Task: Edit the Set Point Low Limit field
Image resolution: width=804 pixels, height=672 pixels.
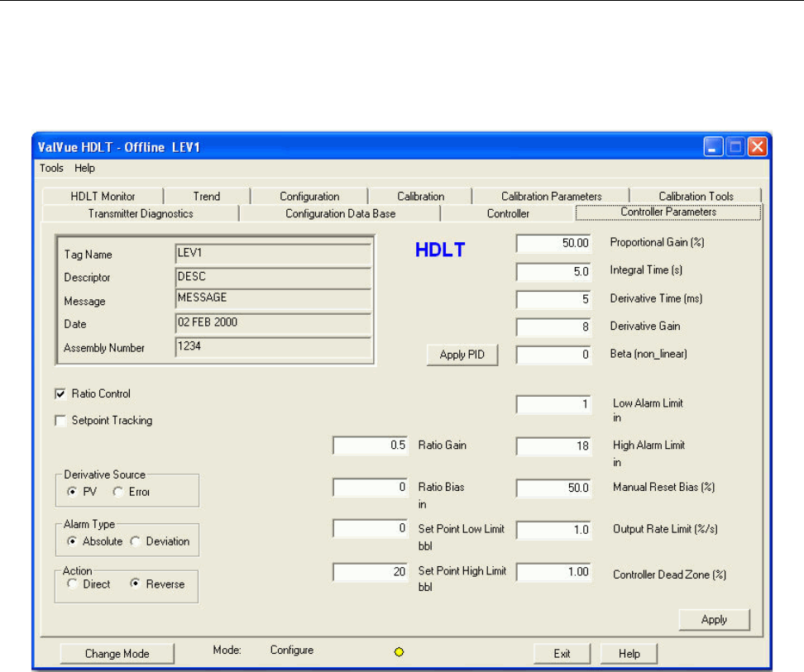Action: tap(371, 528)
